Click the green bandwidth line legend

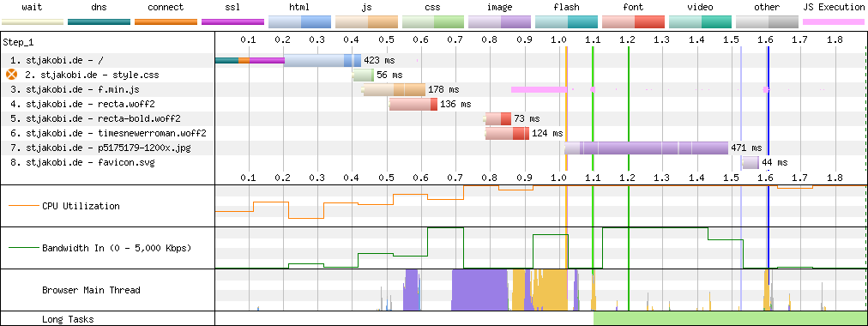(x=24, y=248)
